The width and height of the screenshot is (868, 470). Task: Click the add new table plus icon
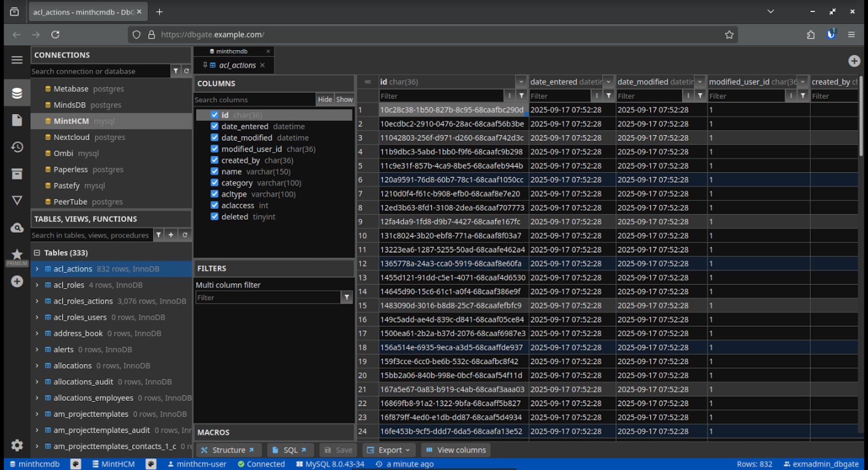pos(171,235)
